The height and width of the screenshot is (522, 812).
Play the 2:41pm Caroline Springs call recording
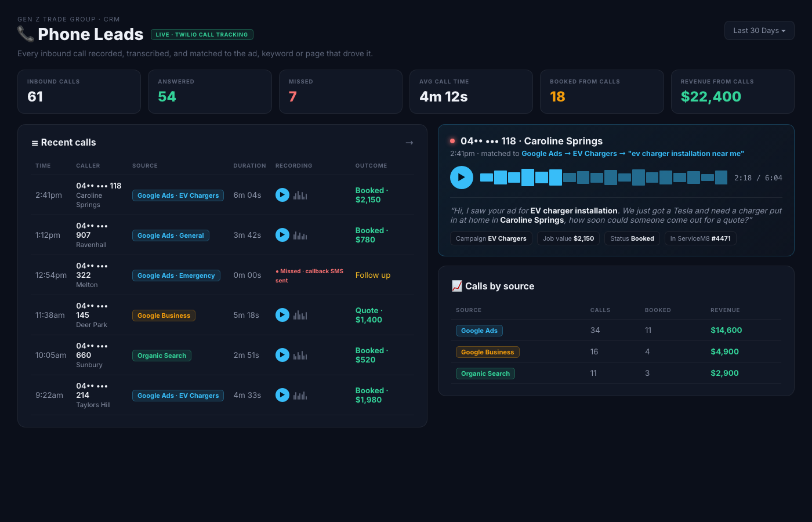coord(282,195)
